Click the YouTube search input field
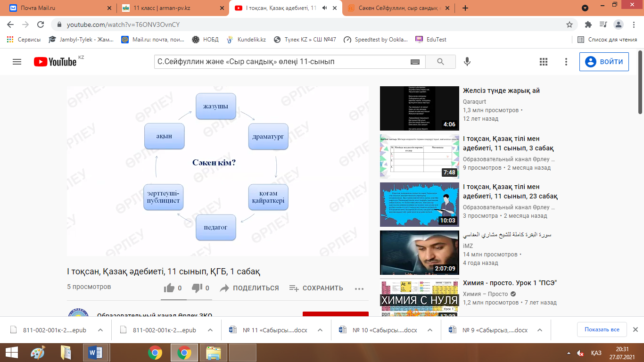This screenshot has width=644, height=362. 282,62
